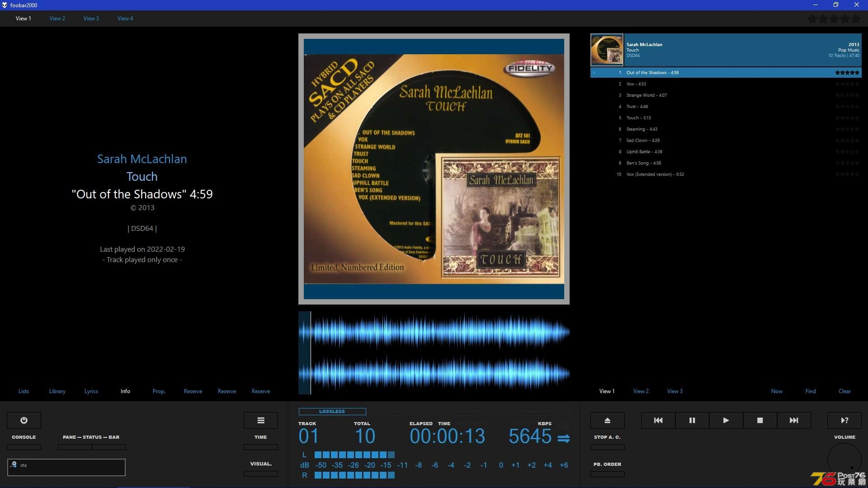This screenshot has height=488, width=868.
Task: Click the playback order arrows icon beside KBPS
Action: coord(564,438)
